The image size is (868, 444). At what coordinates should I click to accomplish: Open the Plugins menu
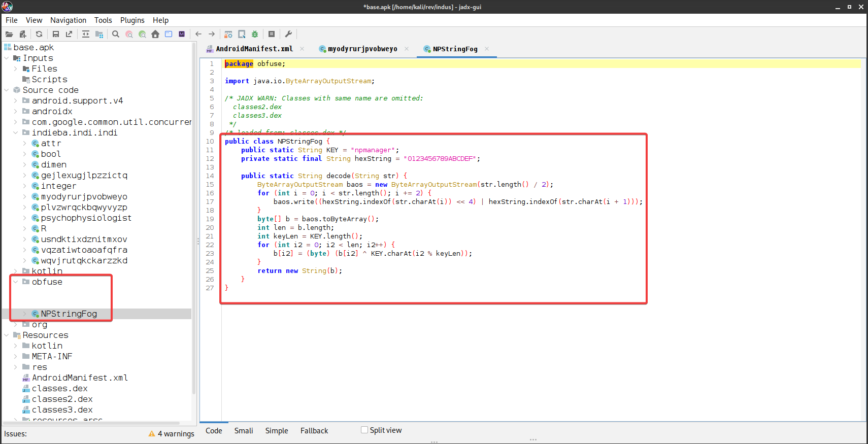coord(132,20)
